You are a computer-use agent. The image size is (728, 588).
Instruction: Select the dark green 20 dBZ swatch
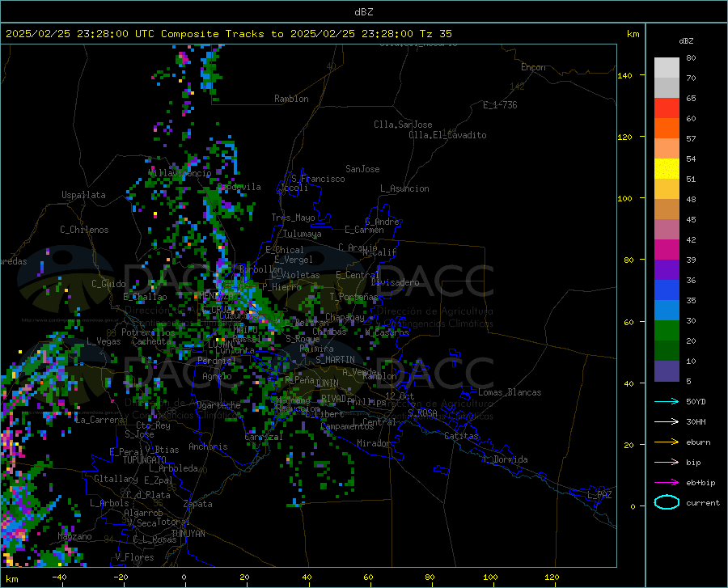[x=667, y=351]
